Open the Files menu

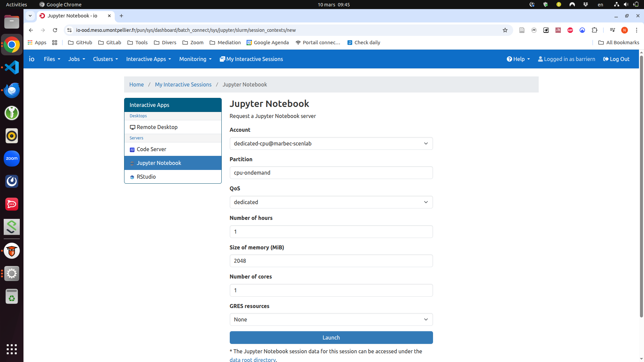pos(52,59)
